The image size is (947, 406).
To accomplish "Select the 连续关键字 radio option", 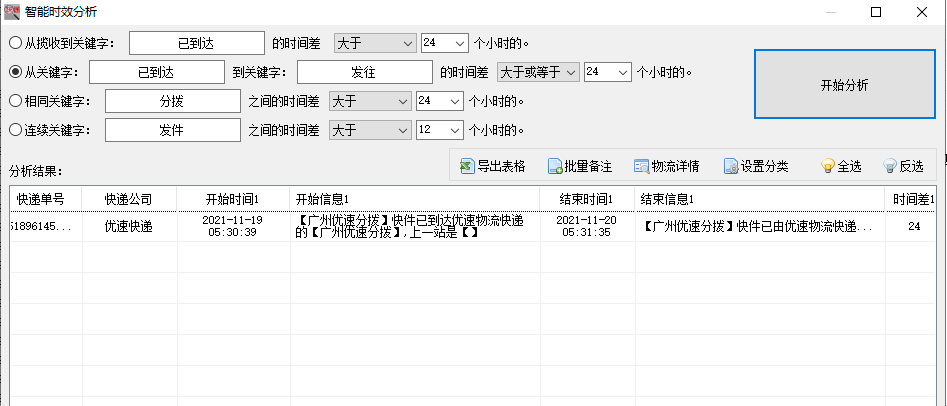I will point(16,130).
